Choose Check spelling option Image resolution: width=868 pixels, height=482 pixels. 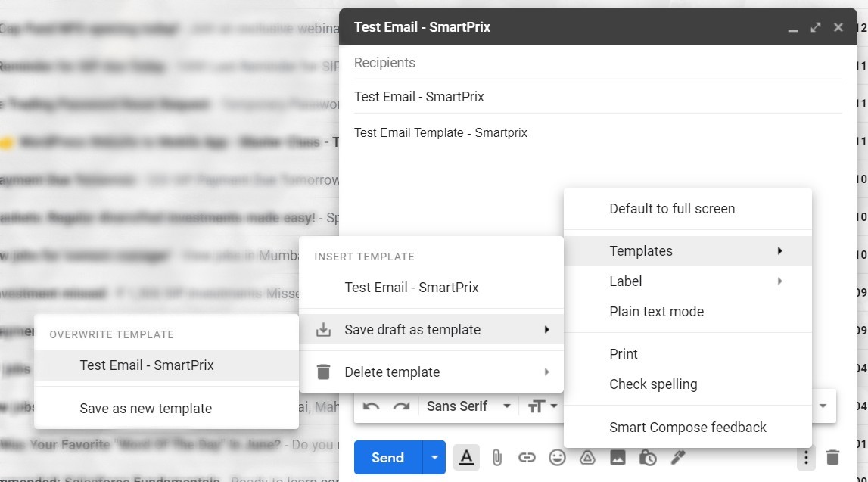[688, 384]
